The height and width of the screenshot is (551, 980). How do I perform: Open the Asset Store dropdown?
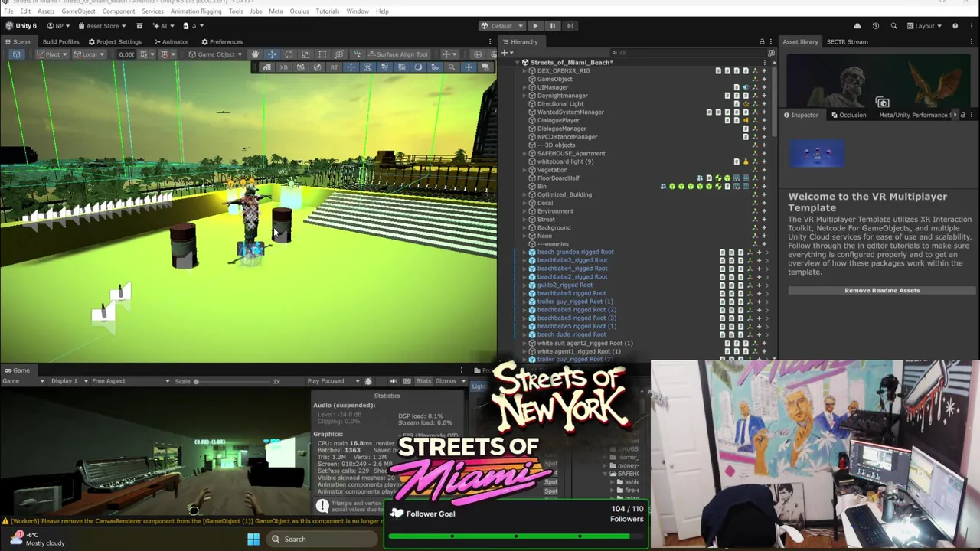click(103, 26)
